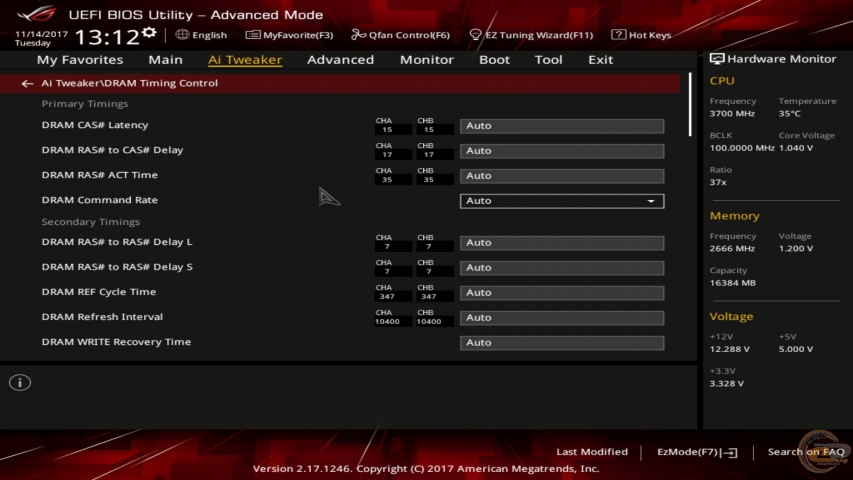Image resolution: width=853 pixels, height=480 pixels.
Task: Click the Hot Keys question mark icon
Action: (x=618, y=34)
